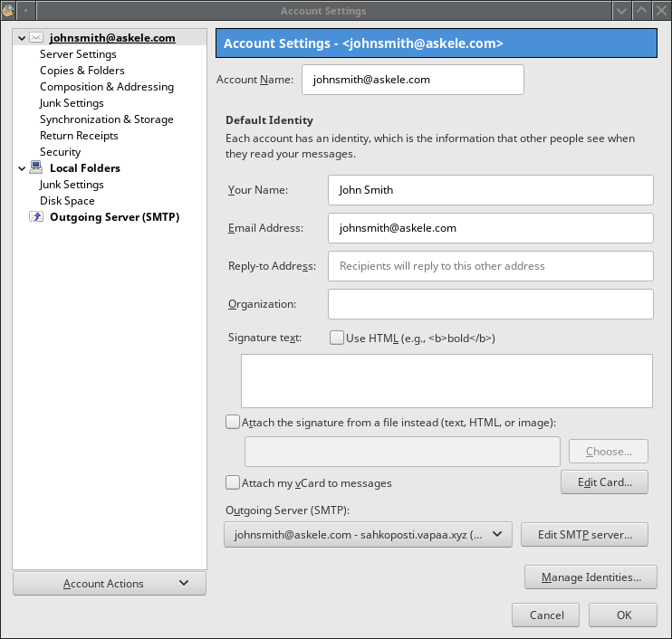Select Server Settings in the sidebar
The height and width of the screenshot is (639, 672).
[x=78, y=54]
